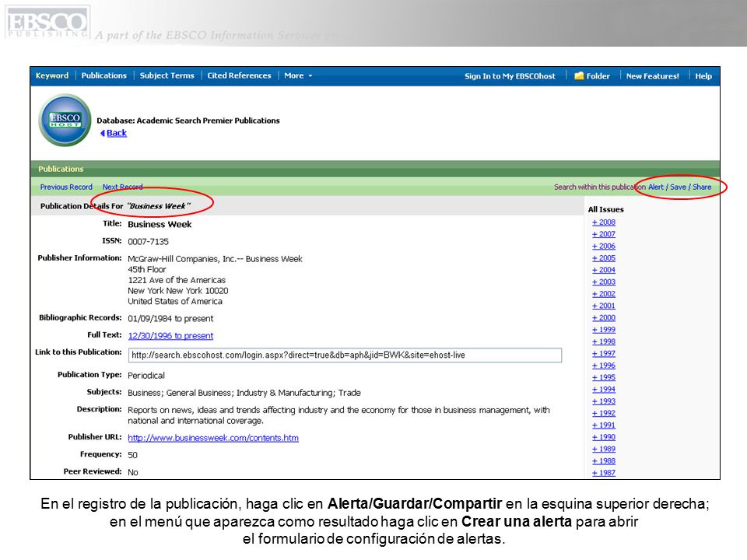The width and height of the screenshot is (747, 560).
Task: Click the Subjects value listing General Business
Action: pyautogui.click(x=244, y=393)
